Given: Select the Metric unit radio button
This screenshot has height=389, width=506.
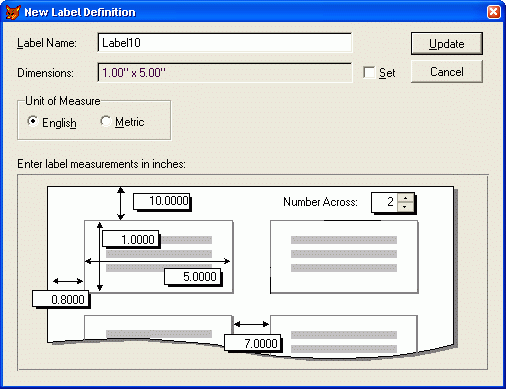Looking at the screenshot, I should [x=106, y=121].
